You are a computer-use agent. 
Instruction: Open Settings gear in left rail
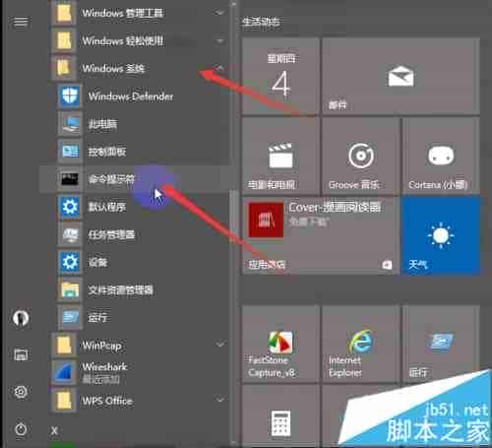(x=21, y=392)
